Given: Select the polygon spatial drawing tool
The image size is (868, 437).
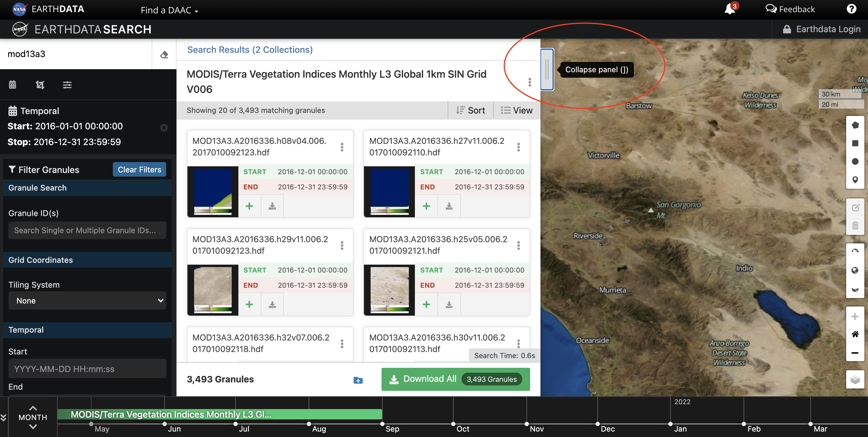Looking at the screenshot, I should [855, 125].
